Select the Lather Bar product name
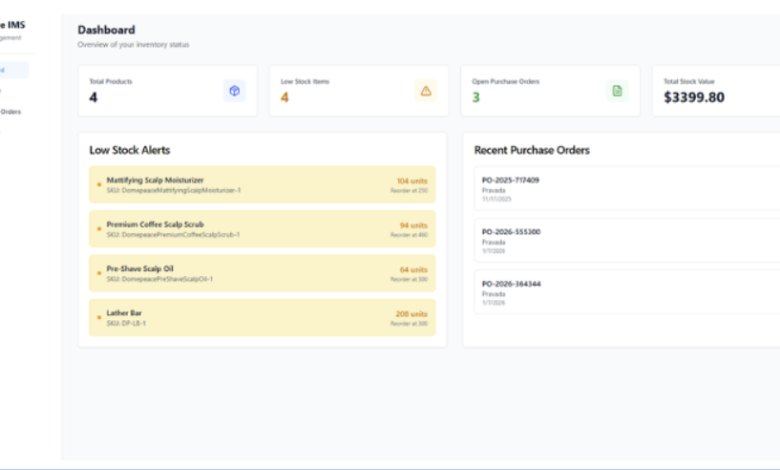 (124, 313)
